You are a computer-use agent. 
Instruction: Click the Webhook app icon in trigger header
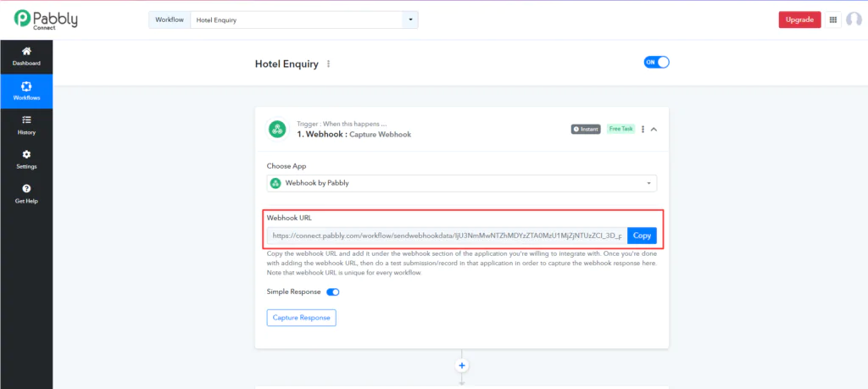coord(277,129)
